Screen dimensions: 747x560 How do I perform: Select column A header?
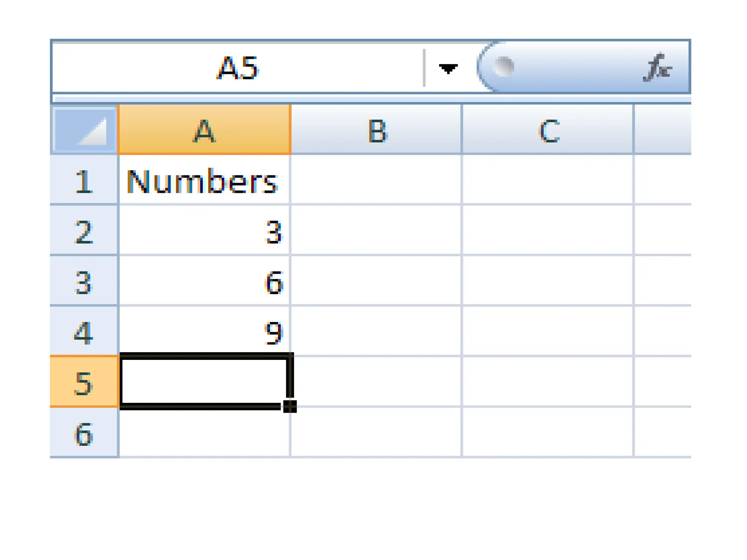pyautogui.click(x=204, y=130)
